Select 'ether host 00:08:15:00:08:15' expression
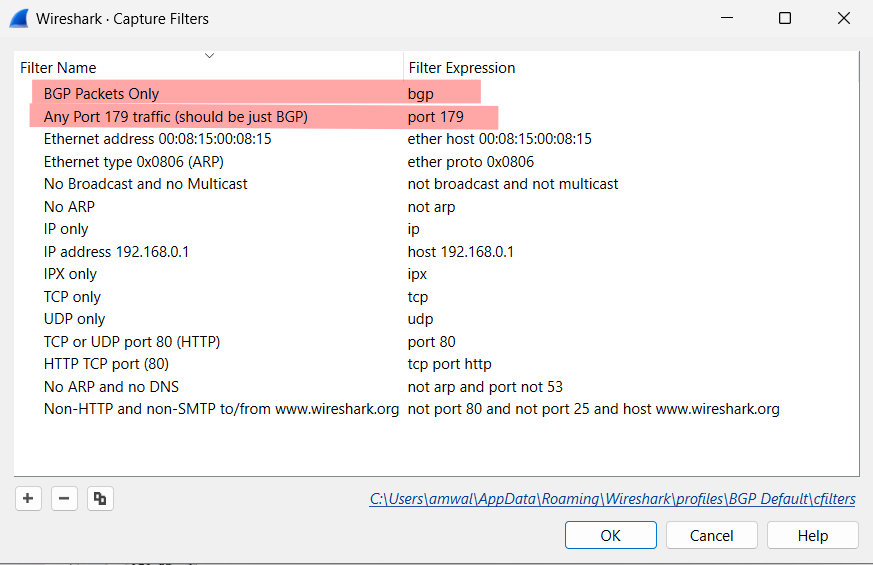 click(499, 139)
